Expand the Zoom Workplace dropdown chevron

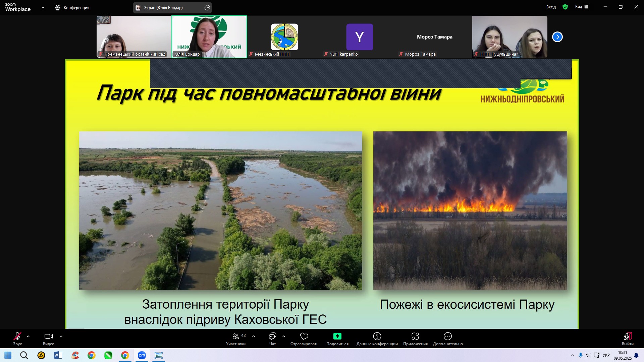43,7
